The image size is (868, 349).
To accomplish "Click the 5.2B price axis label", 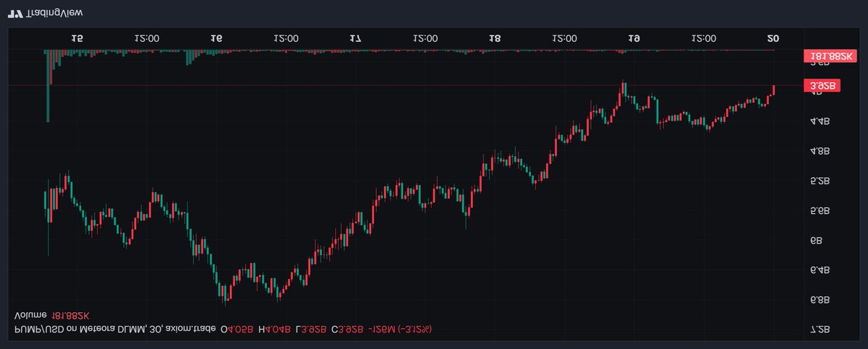I will 820,181.
